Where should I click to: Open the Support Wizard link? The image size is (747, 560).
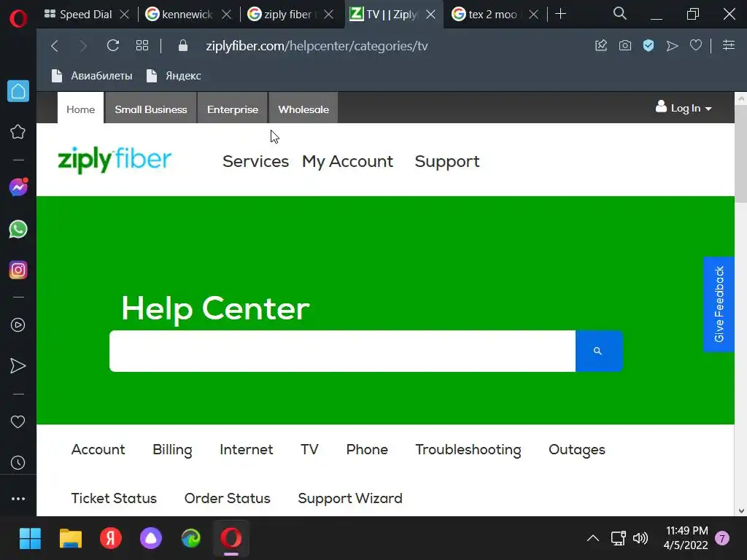click(350, 498)
